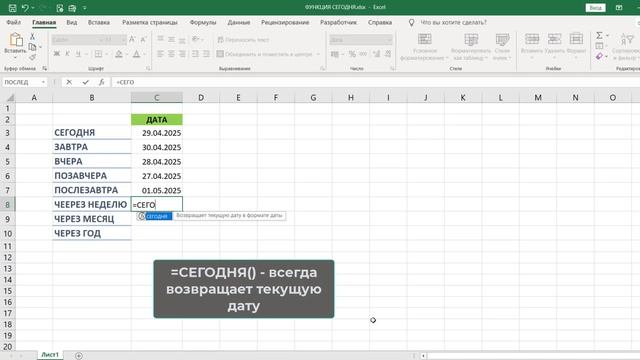Click the 'Что вы хотите сделать?' search field
Viewport: 640px width, 360px height.
[453, 22]
